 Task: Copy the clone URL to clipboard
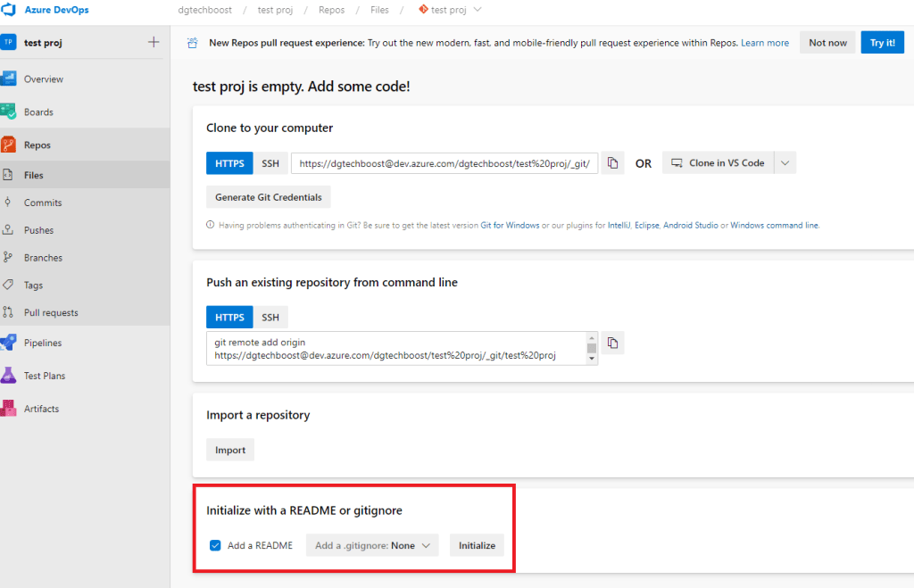point(612,163)
